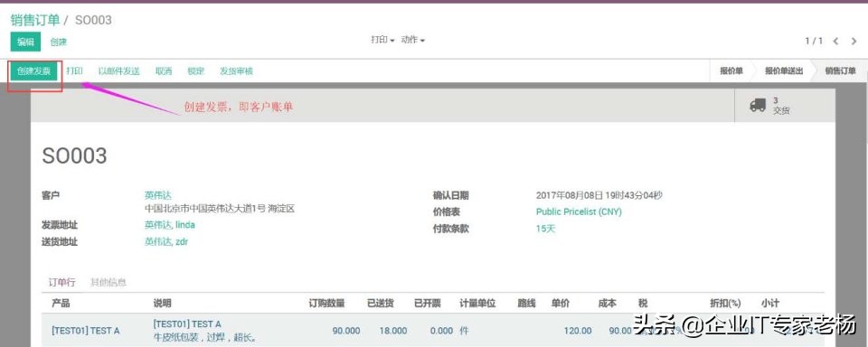Click the SO003 order title
The image size is (868, 347).
[74, 156]
